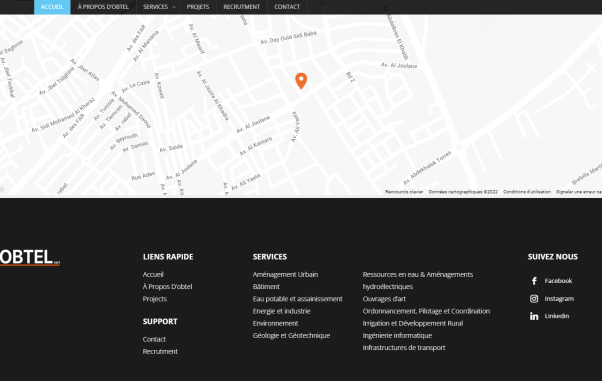The image size is (602, 381).
Task: Open Energie et industrie link
Action: (281, 311)
